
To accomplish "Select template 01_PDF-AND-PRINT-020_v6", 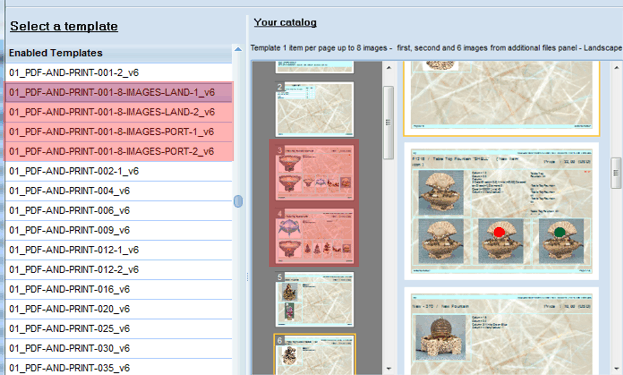I will click(119, 309).
